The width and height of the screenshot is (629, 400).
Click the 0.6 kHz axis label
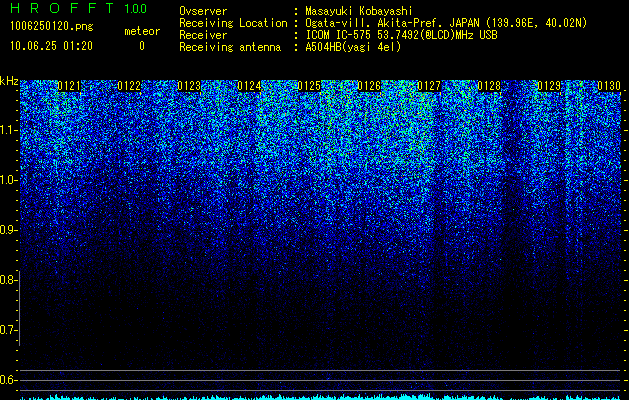click(8, 380)
